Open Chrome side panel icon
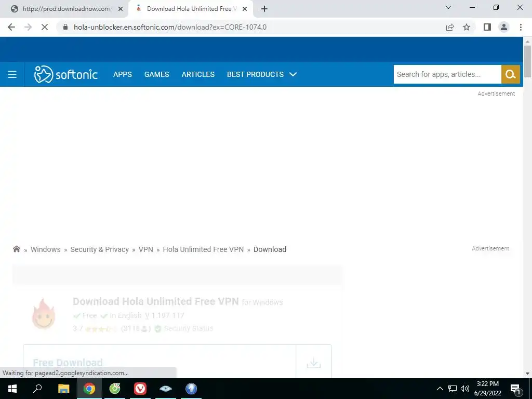This screenshot has width=532, height=399. [x=487, y=27]
